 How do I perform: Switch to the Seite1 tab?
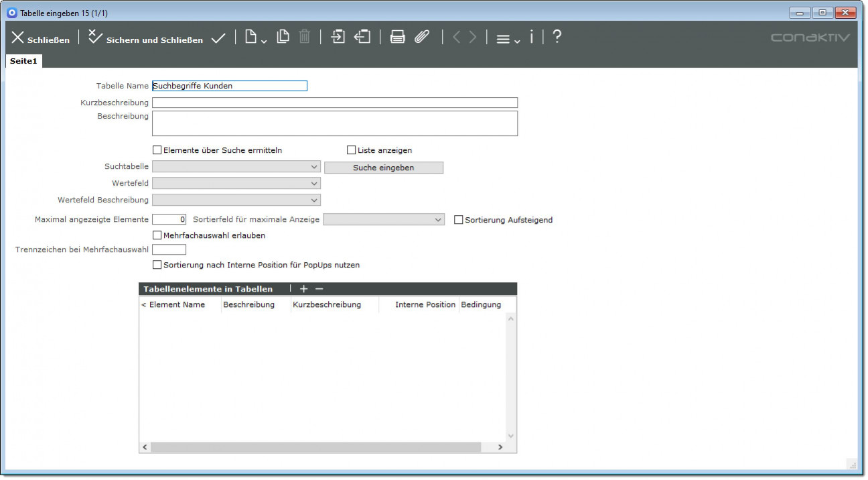coord(23,61)
